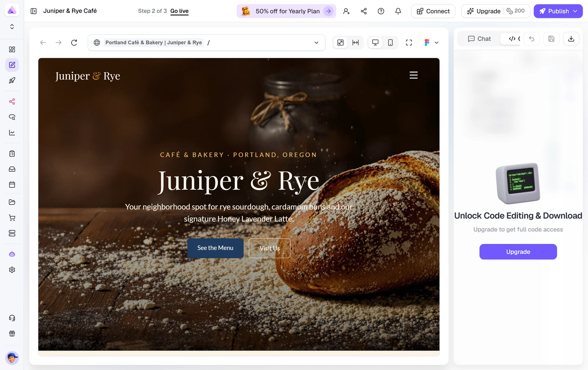Screen dimensions: 588x370
Task: Click the Visit Us button
Action: [x=270, y=248]
